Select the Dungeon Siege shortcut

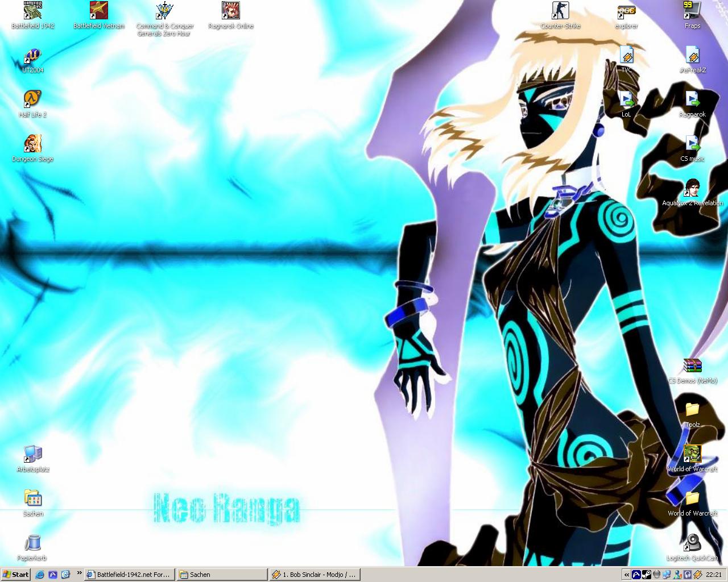pyautogui.click(x=33, y=148)
